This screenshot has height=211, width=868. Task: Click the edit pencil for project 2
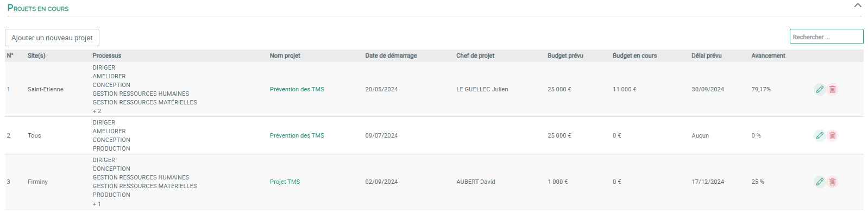coord(820,135)
